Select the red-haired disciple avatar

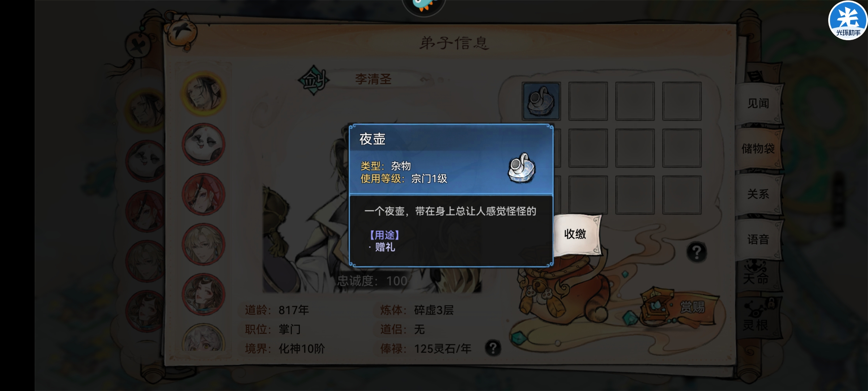point(203,194)
